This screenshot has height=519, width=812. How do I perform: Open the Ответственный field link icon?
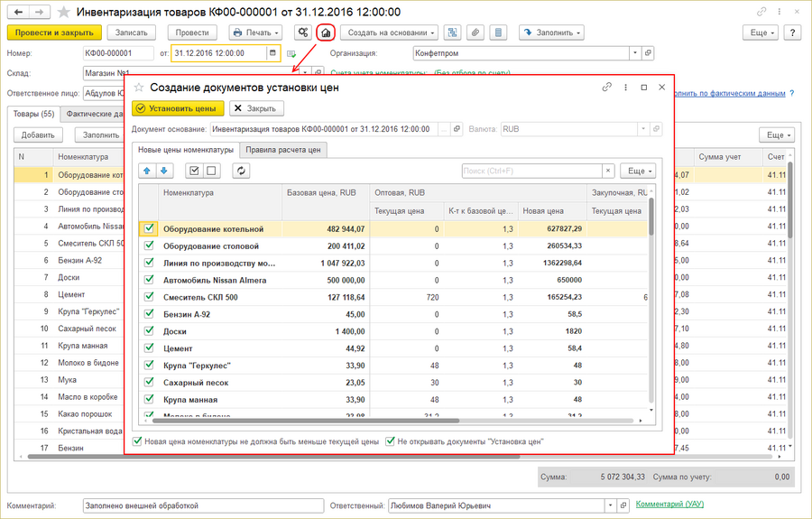(x=624, y=505)
